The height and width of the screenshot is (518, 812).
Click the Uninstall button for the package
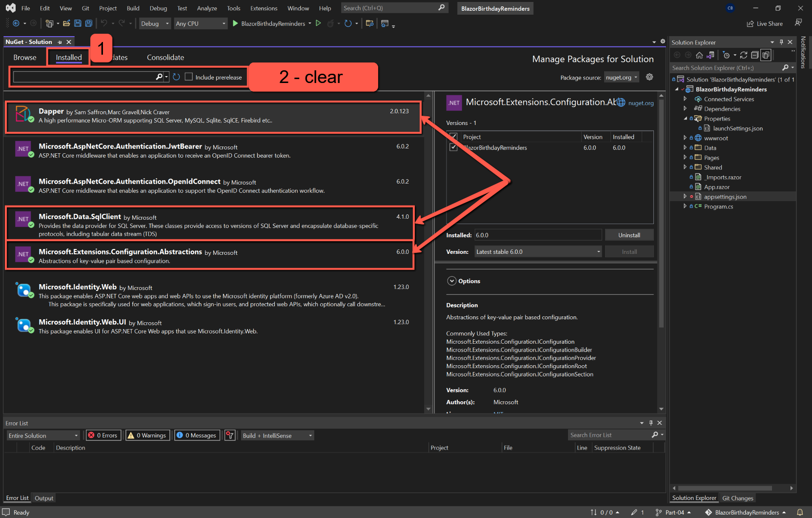629,235
